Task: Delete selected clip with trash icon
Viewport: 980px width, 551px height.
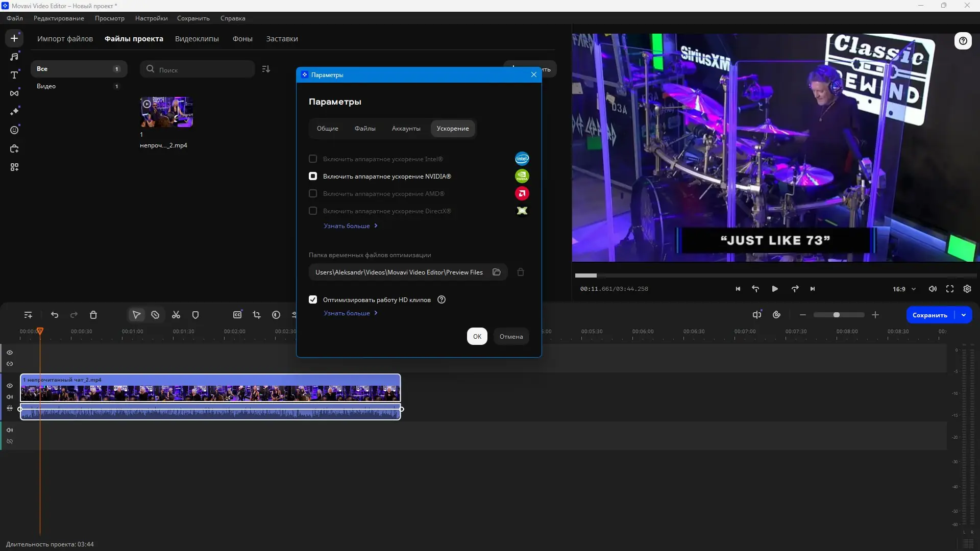Action: tap(93, 315)
